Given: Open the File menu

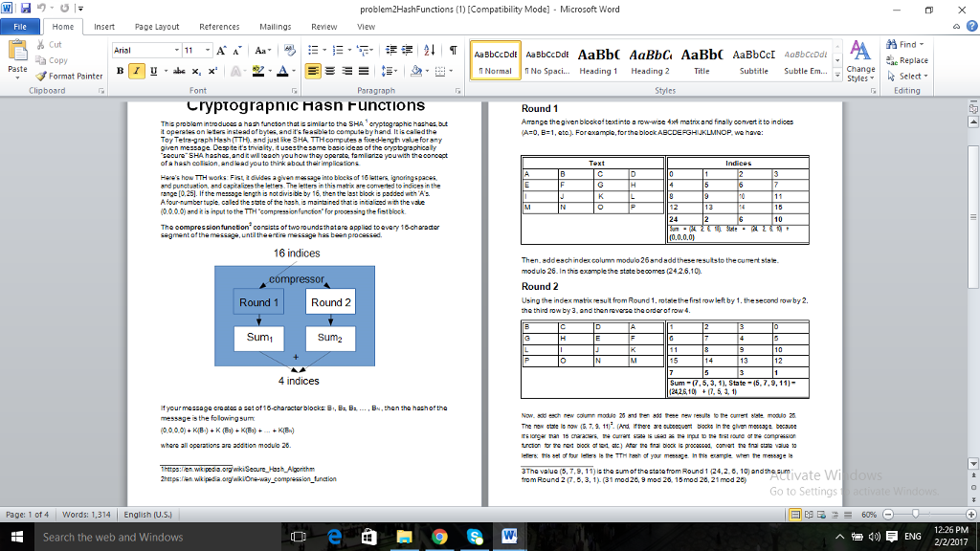Looking at the screenshot, I should click(19, 26).
